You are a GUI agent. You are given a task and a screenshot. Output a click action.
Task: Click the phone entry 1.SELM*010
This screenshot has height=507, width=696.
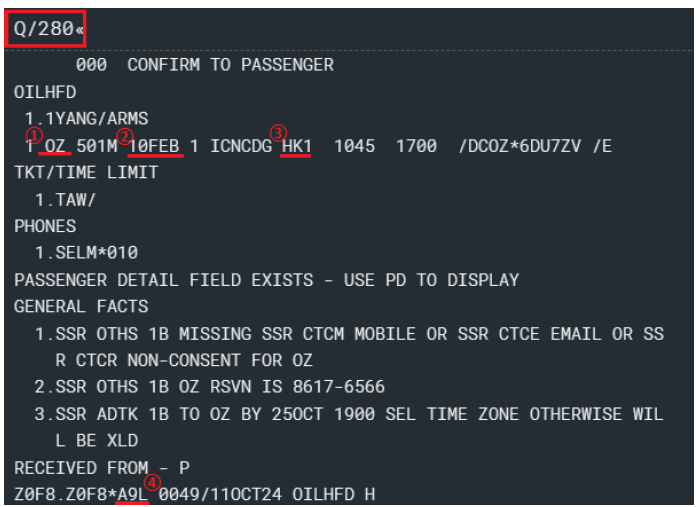point(86,253)
